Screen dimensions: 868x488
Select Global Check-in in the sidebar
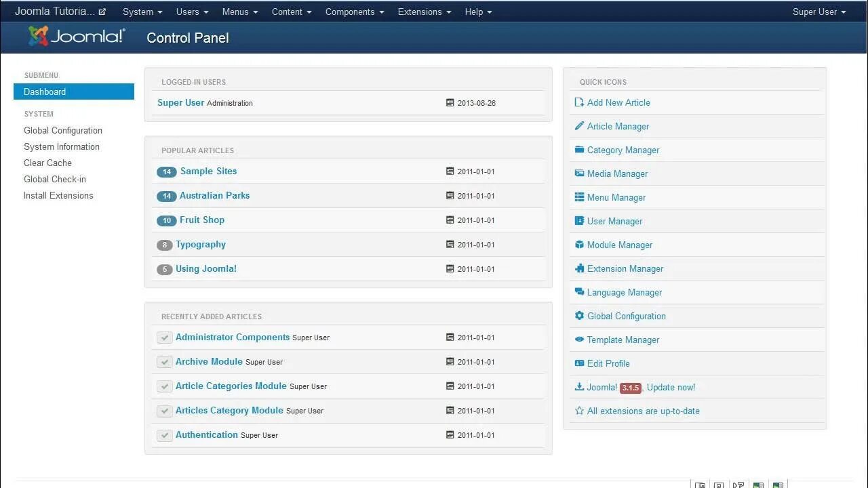(55, 179)
